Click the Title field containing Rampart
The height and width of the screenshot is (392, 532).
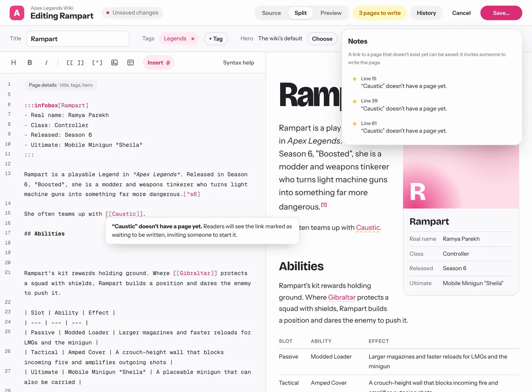pyautogui.click(x=78, y=39)
